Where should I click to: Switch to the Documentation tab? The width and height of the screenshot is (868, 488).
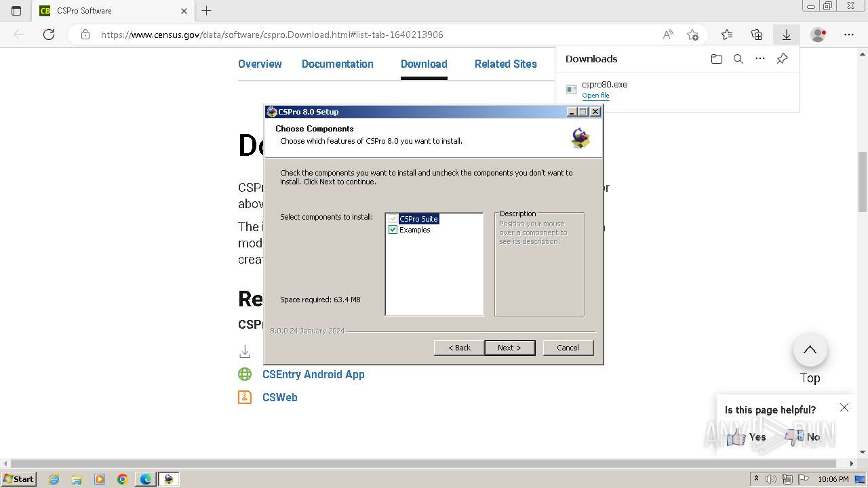(x=338, y=64)
